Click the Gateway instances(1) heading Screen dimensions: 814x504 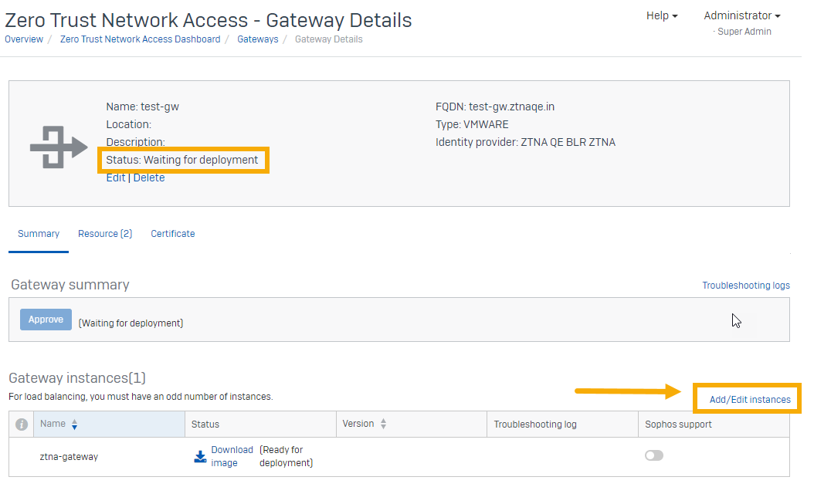click(77, 378)
